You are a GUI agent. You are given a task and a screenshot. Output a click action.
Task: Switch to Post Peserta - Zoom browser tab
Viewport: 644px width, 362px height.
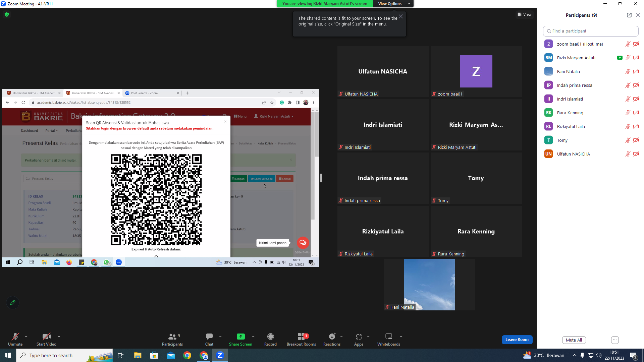point(152,93)
